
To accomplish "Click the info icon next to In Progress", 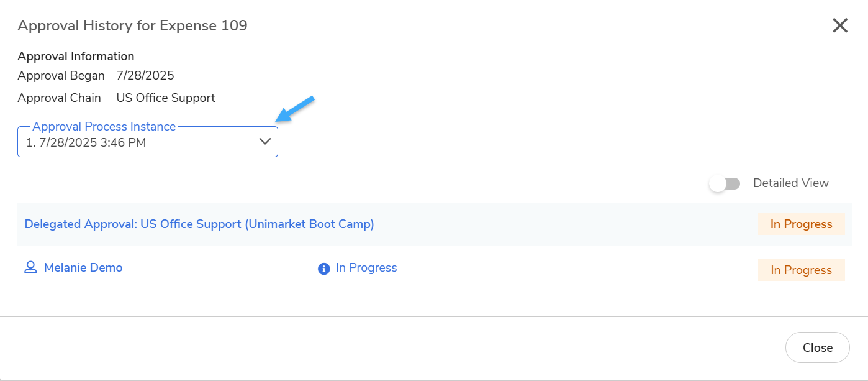I will (x=323, y=269).
